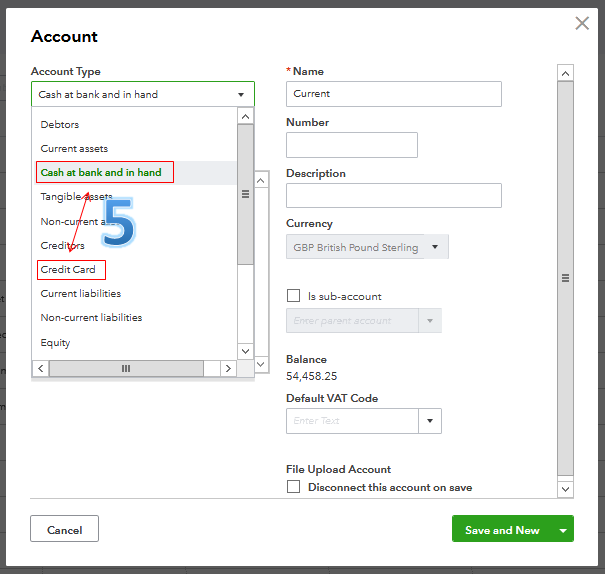Open Save and New split arrow
605x574 pixels.
(563, 530)
